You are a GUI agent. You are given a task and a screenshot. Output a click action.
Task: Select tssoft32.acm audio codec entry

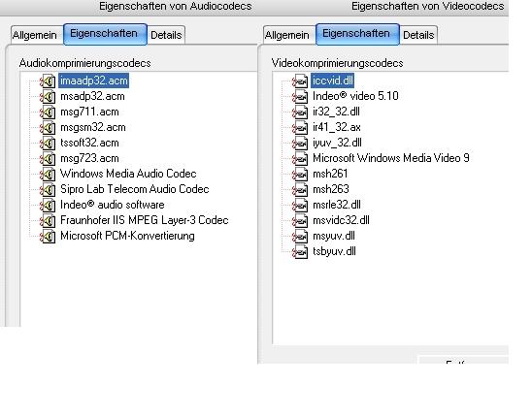point(89,143)
